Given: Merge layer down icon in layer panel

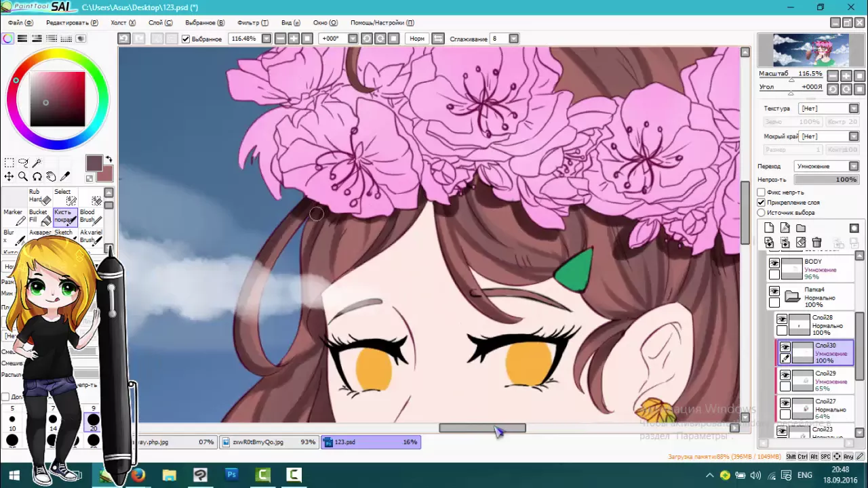Looking at the screenshot, I should tap(769, 242).
